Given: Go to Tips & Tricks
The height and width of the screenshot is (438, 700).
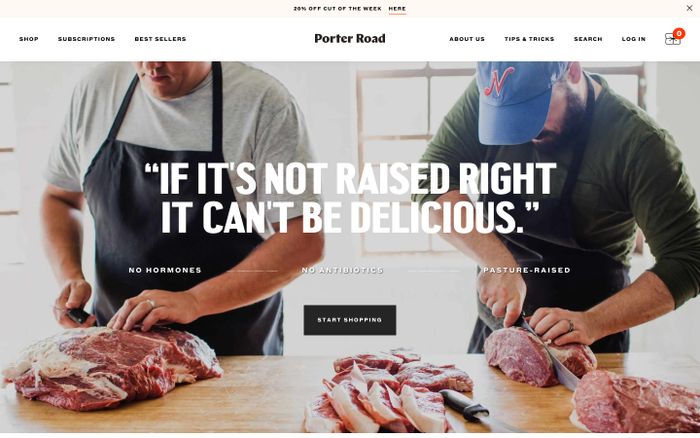Looking at the screenshot, I should [529, 39].
